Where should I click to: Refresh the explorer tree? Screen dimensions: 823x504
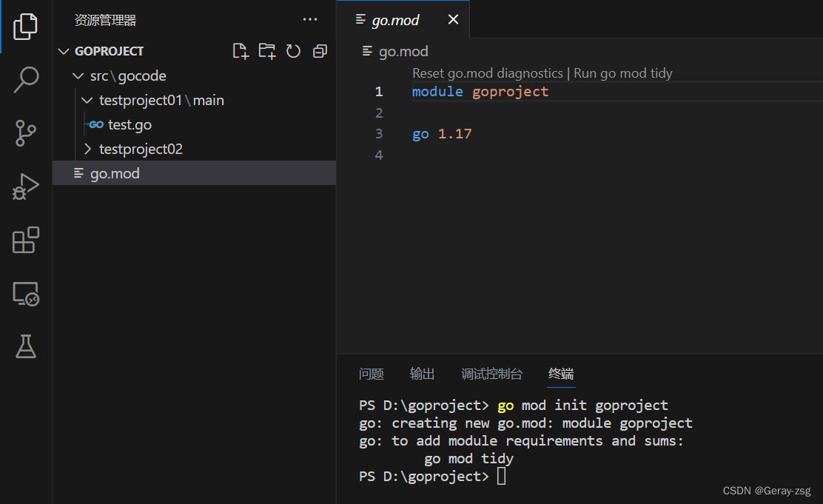293,51
